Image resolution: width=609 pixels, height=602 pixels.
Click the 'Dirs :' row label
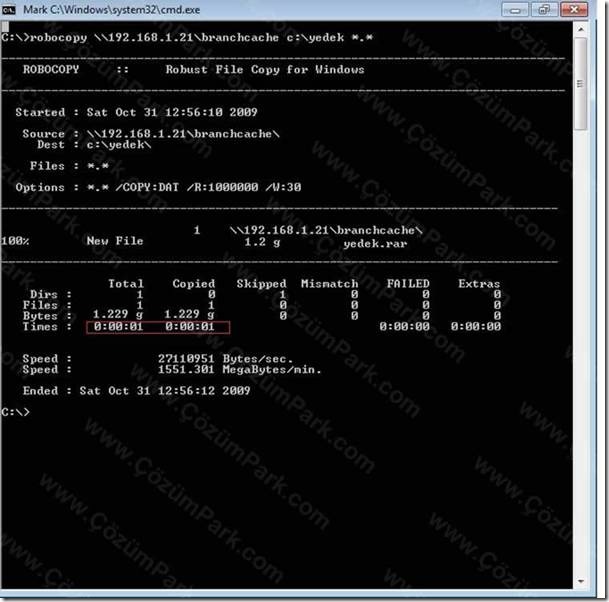pyautogui.click(x=51, y=294)
